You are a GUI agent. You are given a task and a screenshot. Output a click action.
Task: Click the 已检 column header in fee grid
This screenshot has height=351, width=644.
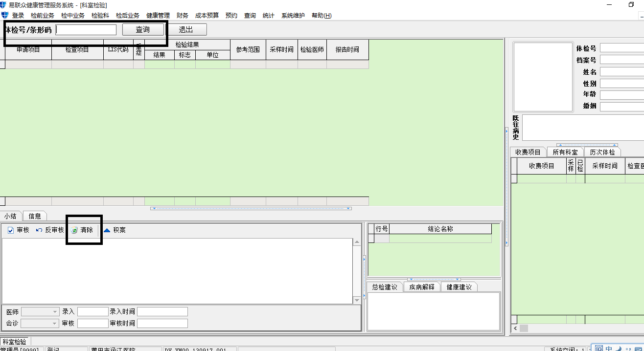click(580, 166)
